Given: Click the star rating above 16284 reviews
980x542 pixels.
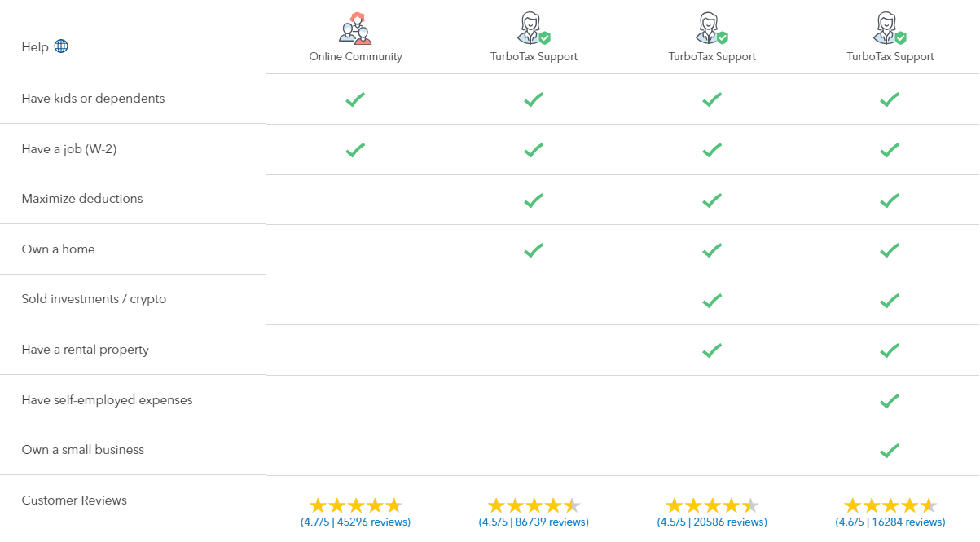Looking at the screenshot, I should pyautogui.click(x=890, y=505).
